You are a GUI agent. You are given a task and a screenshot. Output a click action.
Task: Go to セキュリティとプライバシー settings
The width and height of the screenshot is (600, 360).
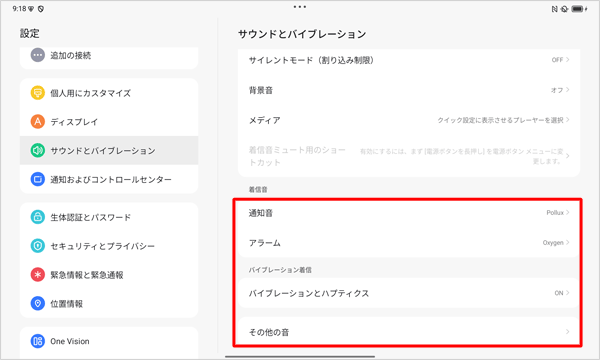[109, 246]
